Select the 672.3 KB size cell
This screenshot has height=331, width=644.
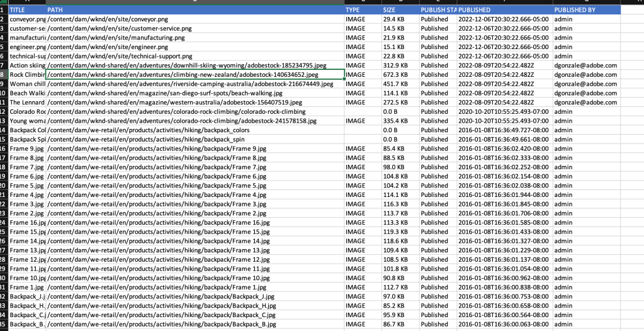click(400, 75)
